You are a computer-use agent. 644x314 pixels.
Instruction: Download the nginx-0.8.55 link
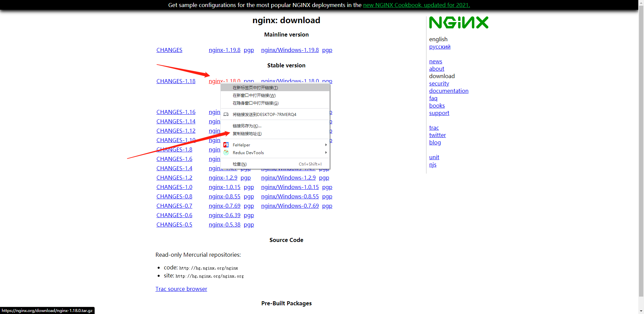[x=224, y=196]
